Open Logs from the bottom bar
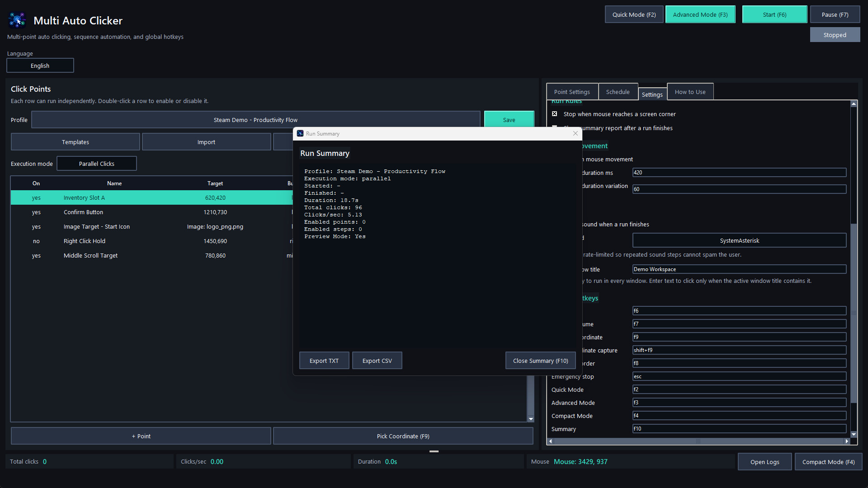Image resolution: width=868 pixels, height=488 pixels. (x=764, y=462)
